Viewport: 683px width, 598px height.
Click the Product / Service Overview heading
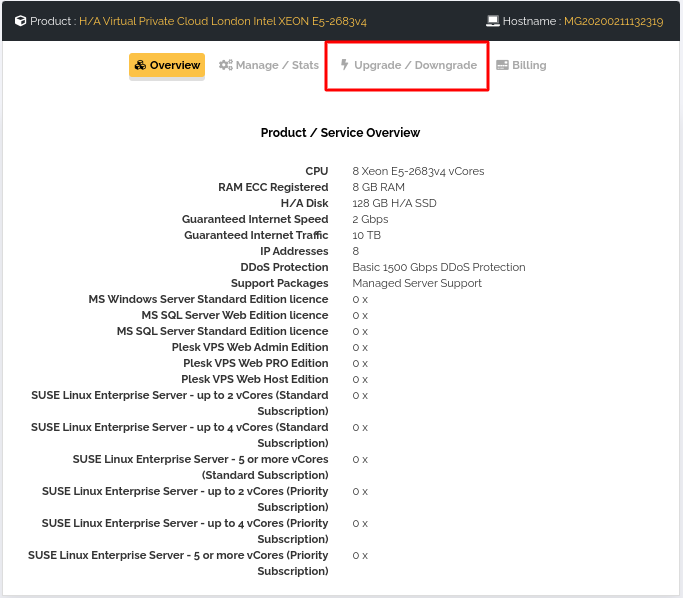coord(340,132)
